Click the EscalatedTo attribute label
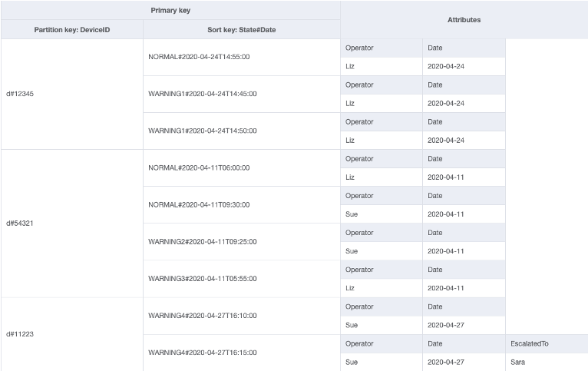 click(x=527, y=343)
